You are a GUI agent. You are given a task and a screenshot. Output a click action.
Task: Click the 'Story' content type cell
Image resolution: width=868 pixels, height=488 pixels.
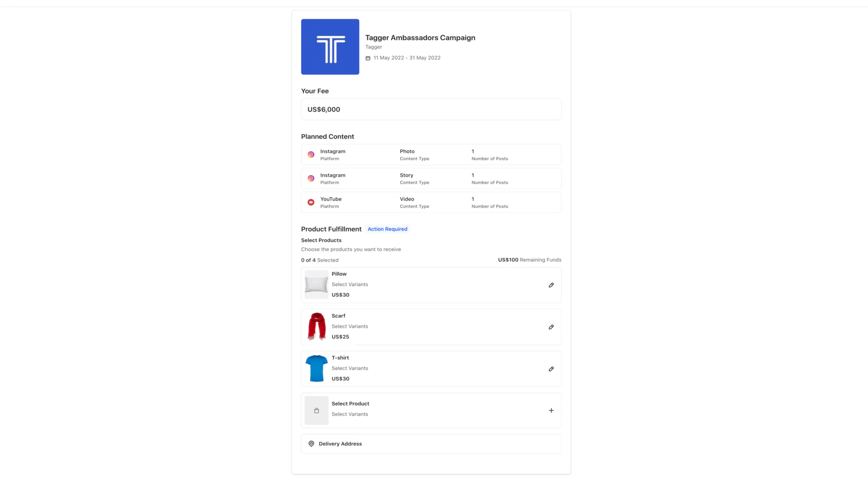[414, 178]
